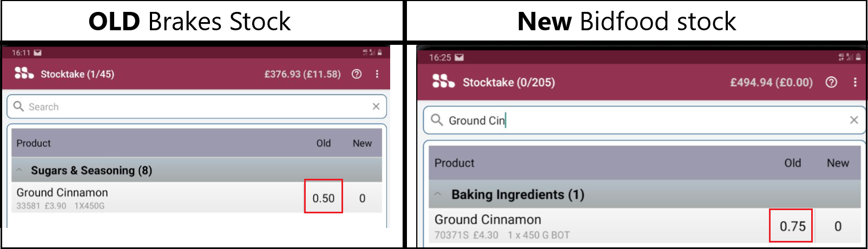
Task: Open the three-dot menu in left stocktake header
Action: coord(377,74)
